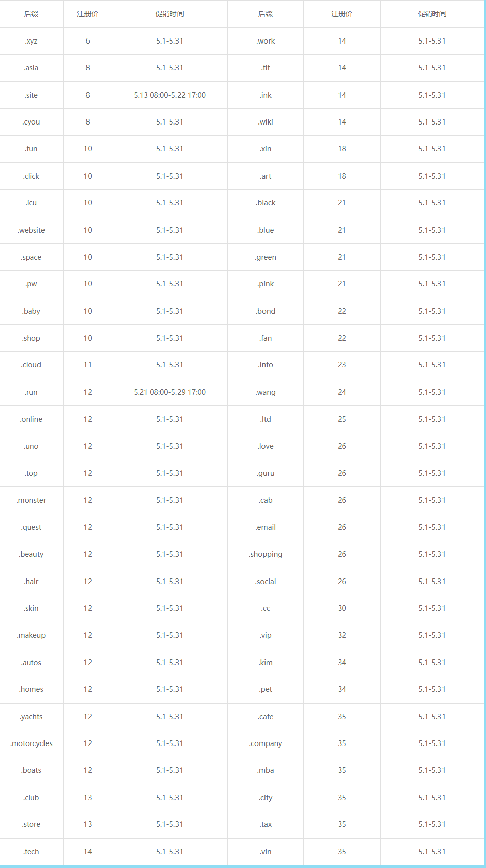Click the .company suffix cell
Image resolution: width=486 pixels, height=868 pixels.
266,743
